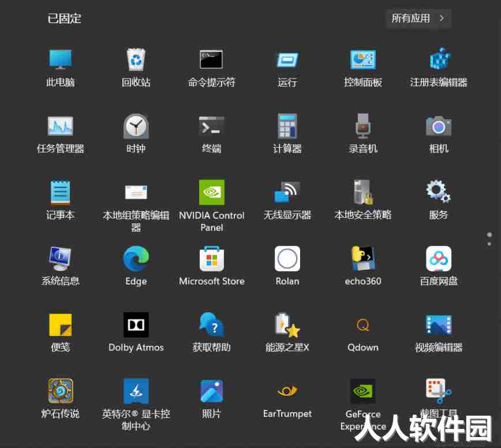Open the 时钟 Clock app

pyautogui.click(x=136, y=126)
